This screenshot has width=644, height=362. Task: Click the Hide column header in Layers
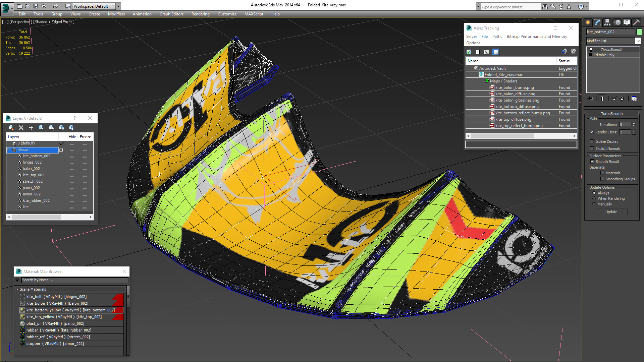tap(72, 137)
